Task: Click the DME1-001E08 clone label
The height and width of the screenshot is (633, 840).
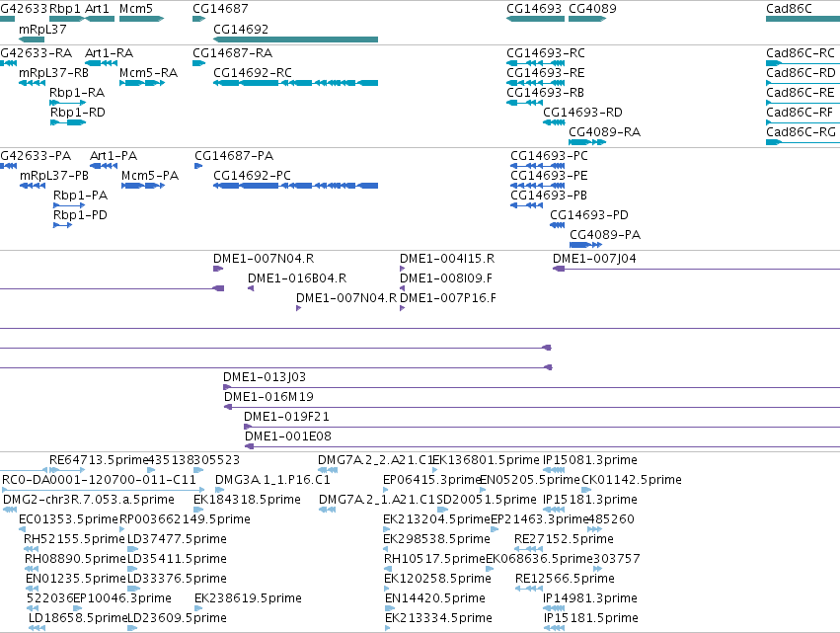Action: click(288, 436)
